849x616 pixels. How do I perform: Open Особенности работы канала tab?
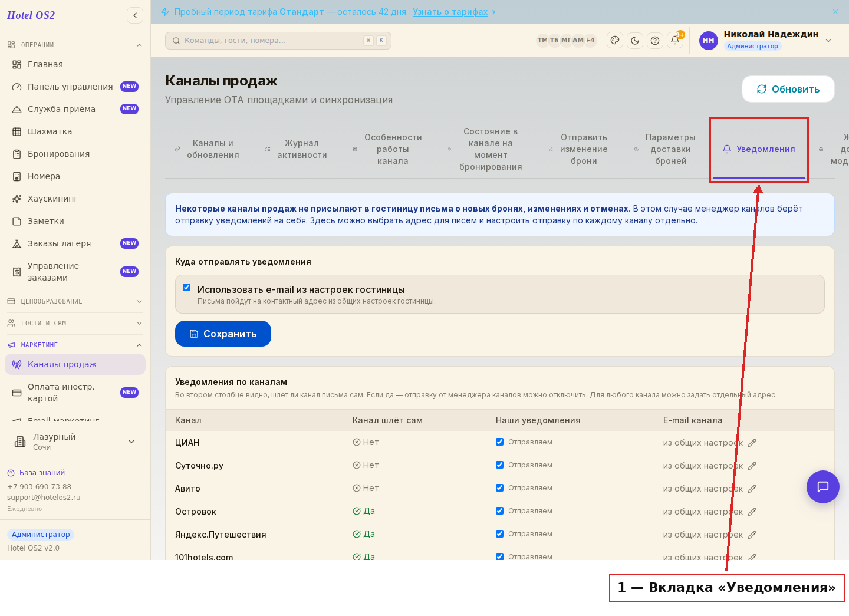click(387, 149)
